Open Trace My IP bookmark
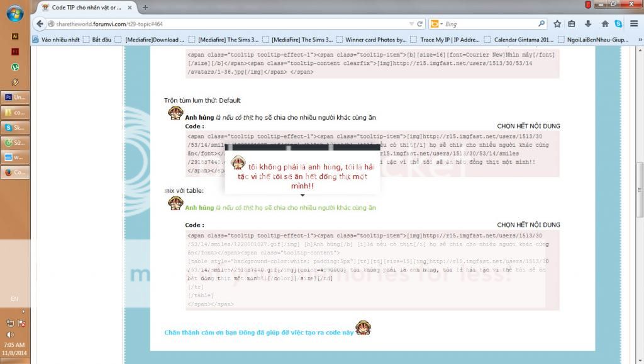644x364 pixels. click(445, 40)
